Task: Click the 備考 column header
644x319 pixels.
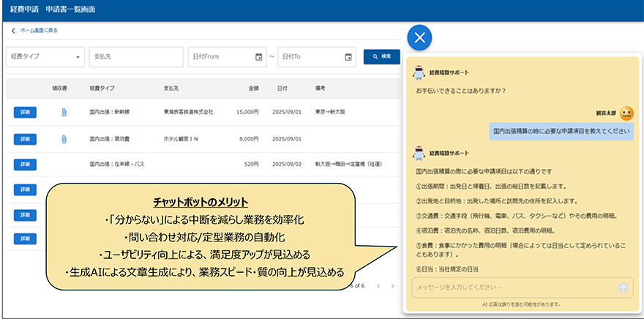Action: pyautogui.click(x=320, y=89)
